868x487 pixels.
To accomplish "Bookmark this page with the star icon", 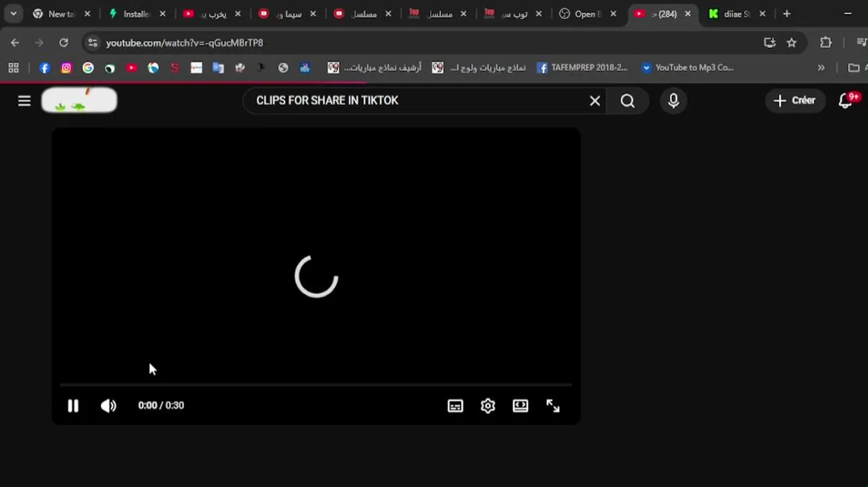I will click(792, 43).
